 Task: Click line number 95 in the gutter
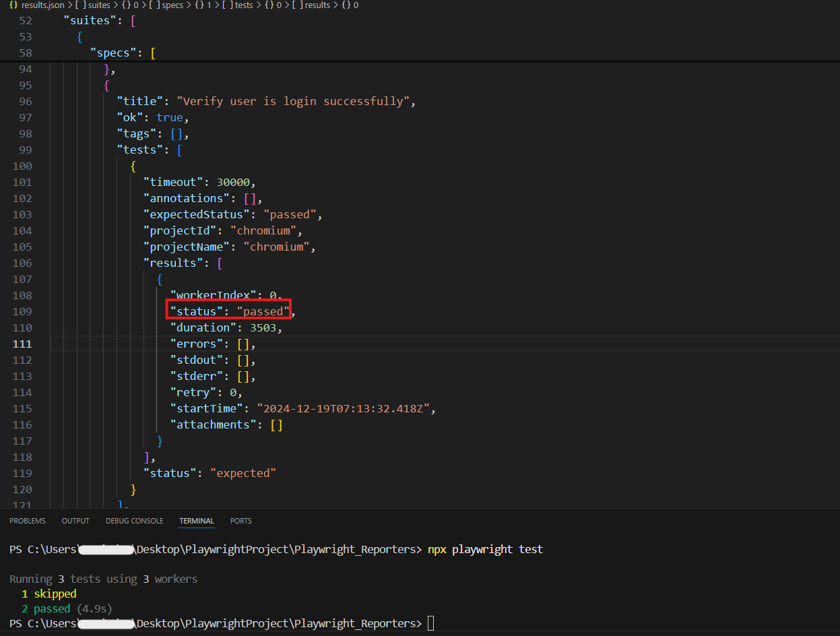(26, 85)
